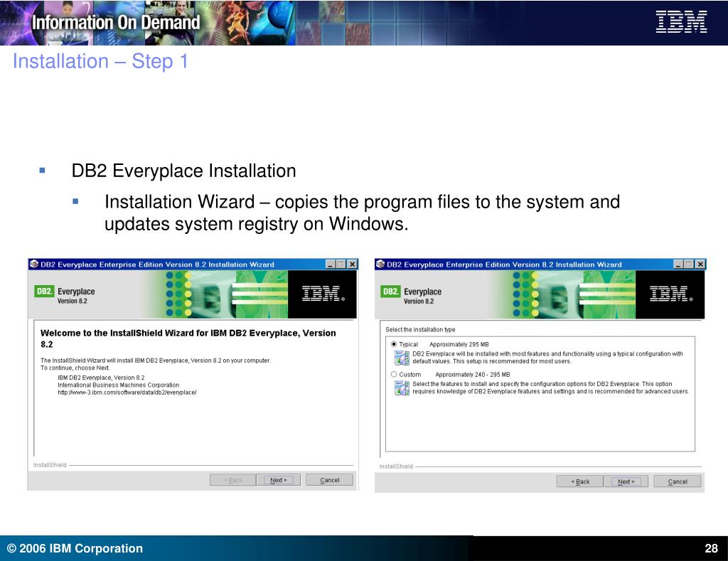Click the '© 2006 IBM Corporation' footer text
This screenshot has height=561, width=728.
pyautogui.click(x=75, y=548)
